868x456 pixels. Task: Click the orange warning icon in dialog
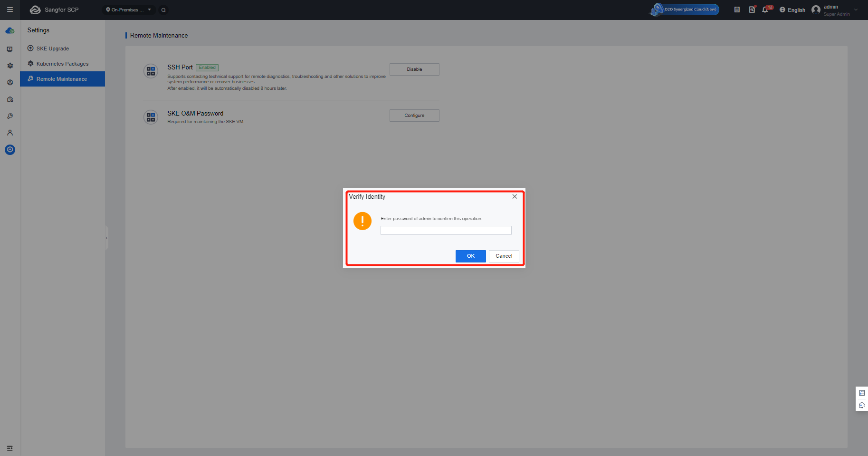[362, 221]
